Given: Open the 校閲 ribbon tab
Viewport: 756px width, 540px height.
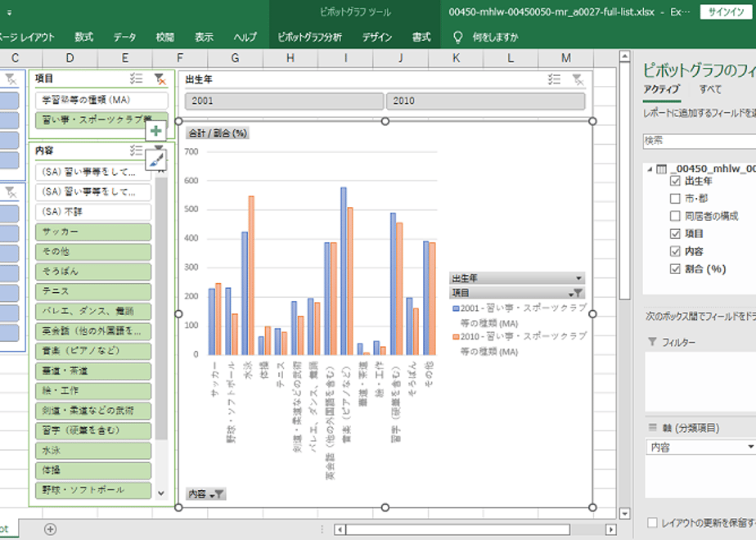Looking at the screenshot, I should tap(165, 37).
